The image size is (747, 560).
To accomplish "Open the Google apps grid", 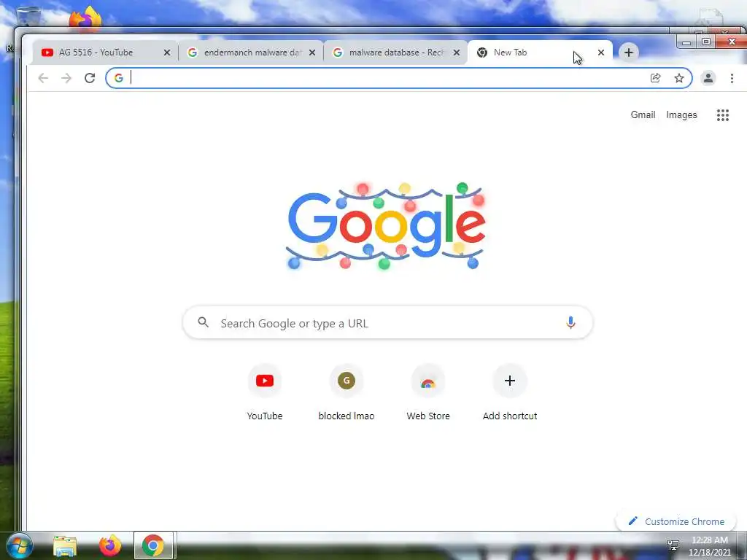I will [723, 114].
